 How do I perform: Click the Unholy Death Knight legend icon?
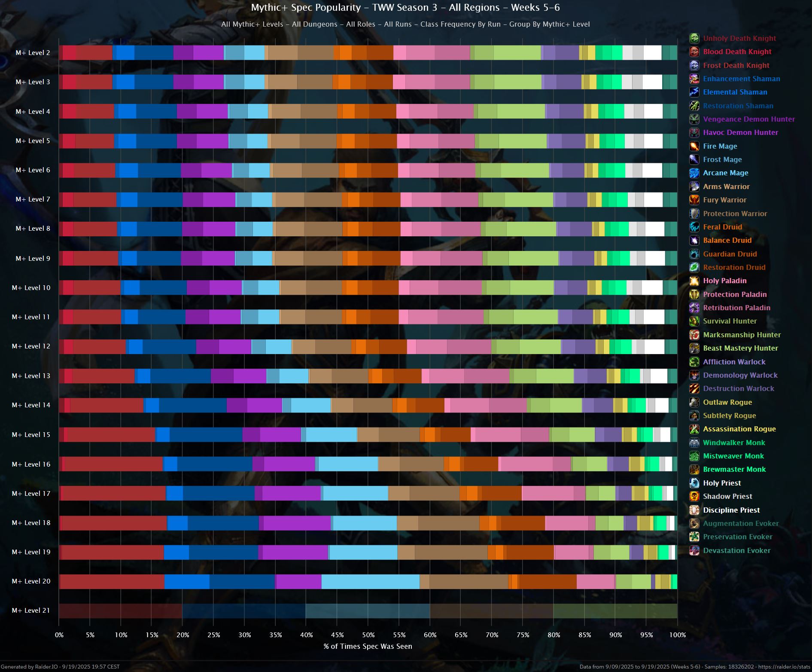(694, 38)
